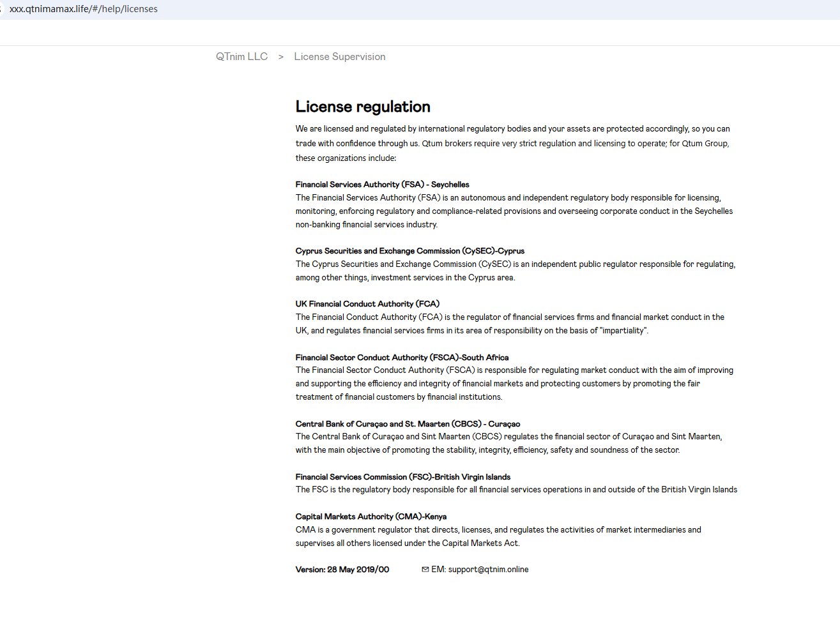Open the QTnim LLC breadcrumb link
The height and width of the screenshot is (622, 840).
[241, 57]
